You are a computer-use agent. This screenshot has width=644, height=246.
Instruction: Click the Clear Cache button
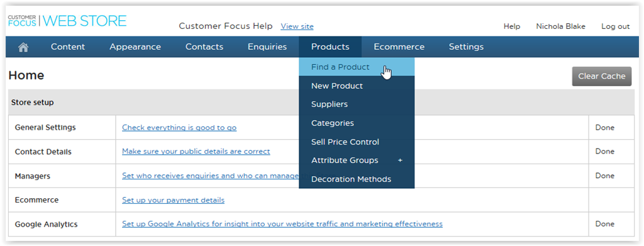click(x=602, y=76)
